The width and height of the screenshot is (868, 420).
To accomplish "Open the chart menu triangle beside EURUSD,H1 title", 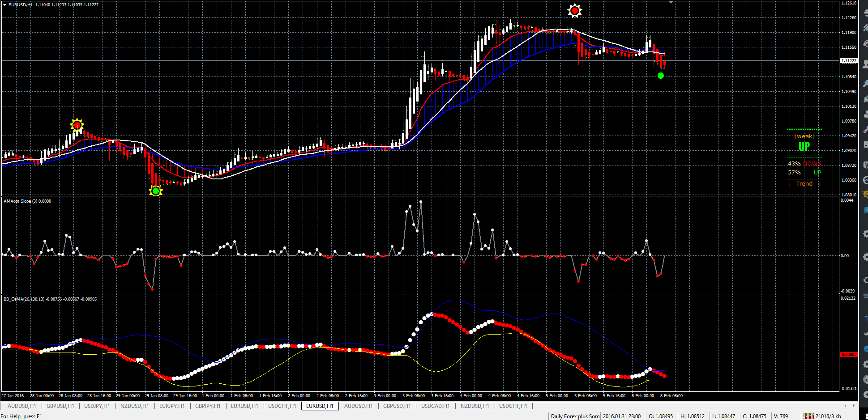I will (4, 4).
